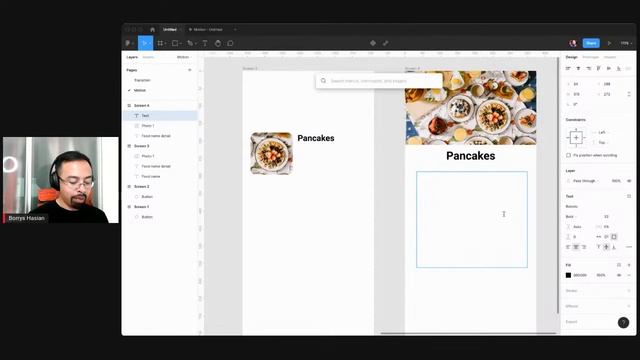
Task: Click the Align bottom icon
Action: click(619, 69)
